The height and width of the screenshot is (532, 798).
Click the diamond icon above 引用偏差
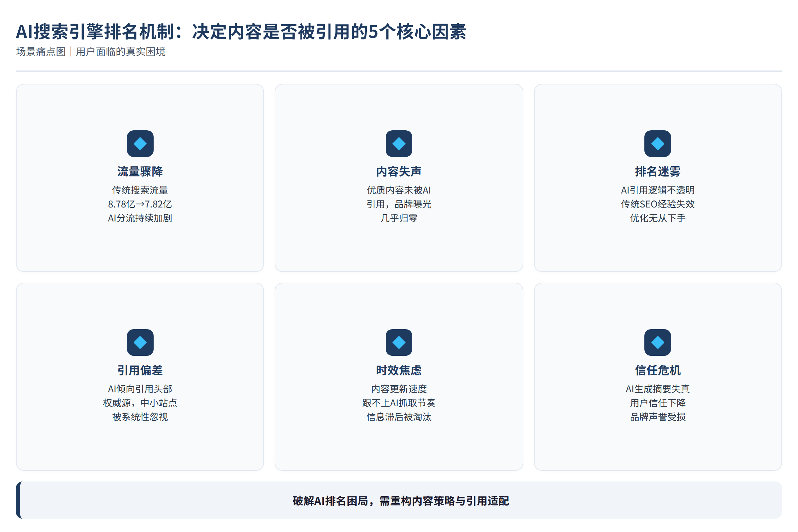(x=140, y=342)
